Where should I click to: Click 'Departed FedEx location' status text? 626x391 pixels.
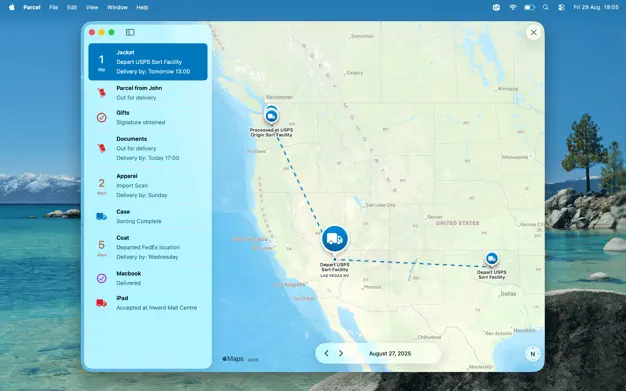coord(148,247)
